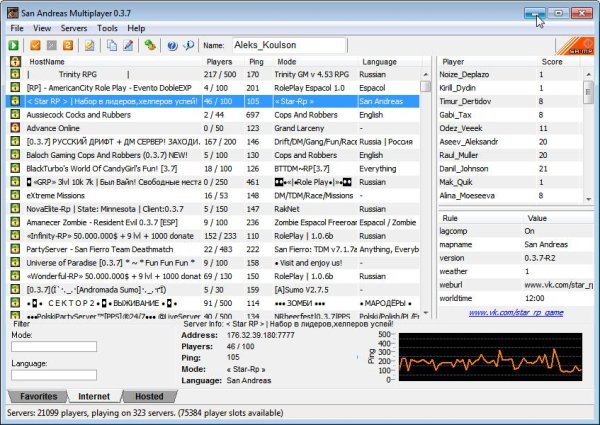Click the weburl rule row

[516, 285]
